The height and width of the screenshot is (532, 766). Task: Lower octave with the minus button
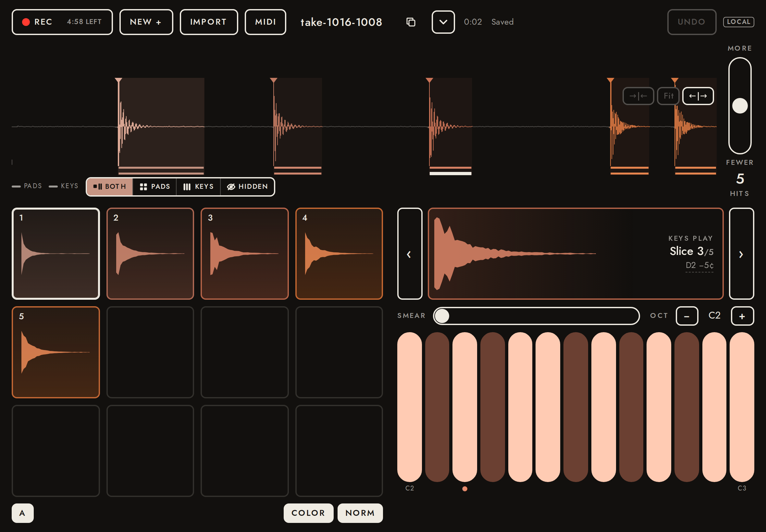click(x=687, y=316)
